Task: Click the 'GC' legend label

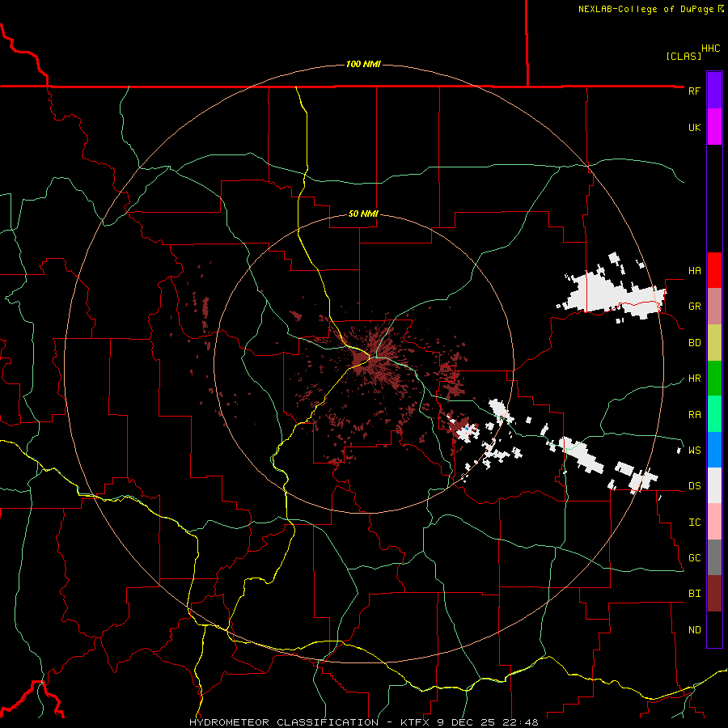Action: [x=694, y=558]
